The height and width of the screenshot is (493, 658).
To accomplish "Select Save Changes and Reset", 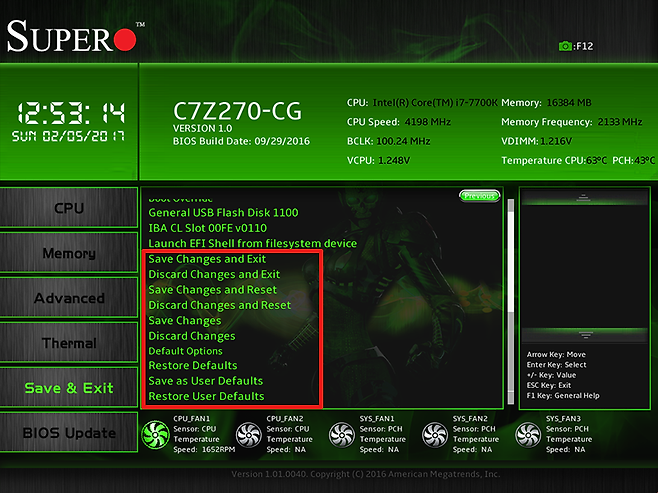I will click(212, 290).
